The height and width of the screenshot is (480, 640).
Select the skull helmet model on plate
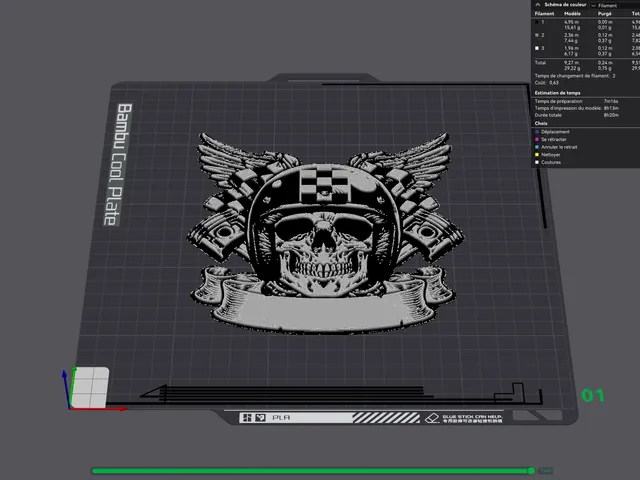point(325,233)
